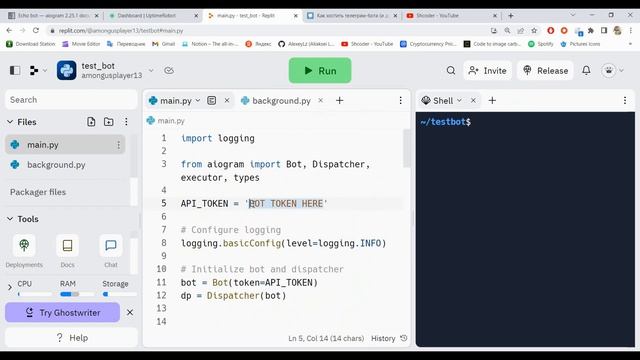Screen dimensions: 640x360
Task: Switch to the Dashboard UptimeRobot browser tab
Action: [x=153, y=16]
